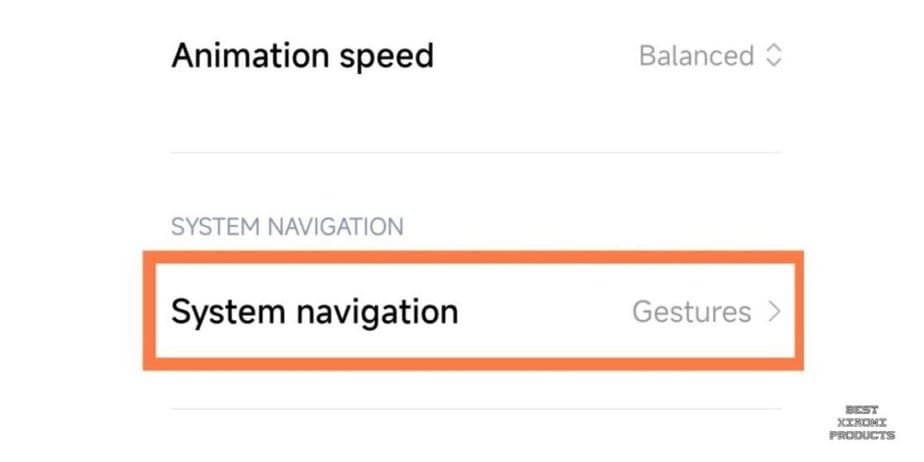Viewport: 924px width, 462px height.
Task: Click the word XIAOMI in the watermark
Action: tap(861, 422)
